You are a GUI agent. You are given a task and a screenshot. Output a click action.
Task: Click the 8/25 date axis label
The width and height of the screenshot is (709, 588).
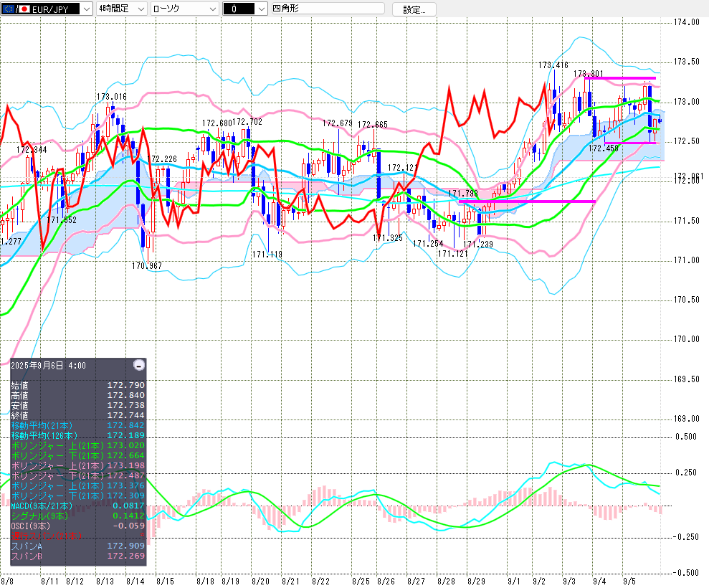361,582
